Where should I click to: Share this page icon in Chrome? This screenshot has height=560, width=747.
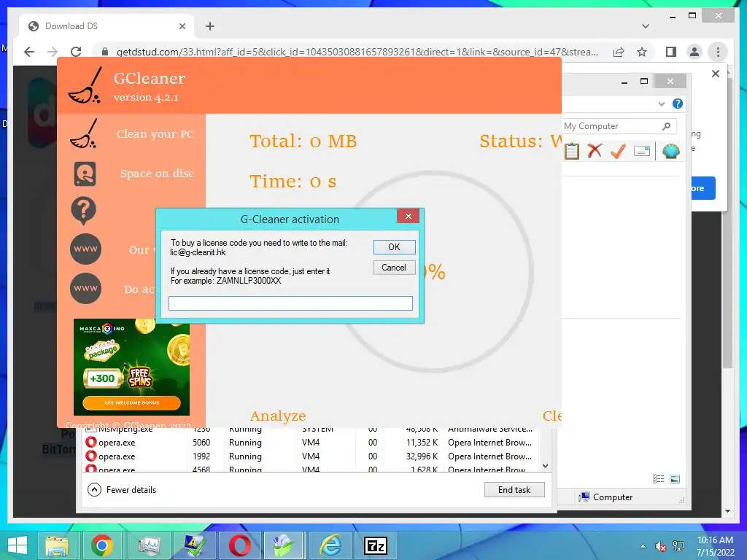click(x=619, y=52)
